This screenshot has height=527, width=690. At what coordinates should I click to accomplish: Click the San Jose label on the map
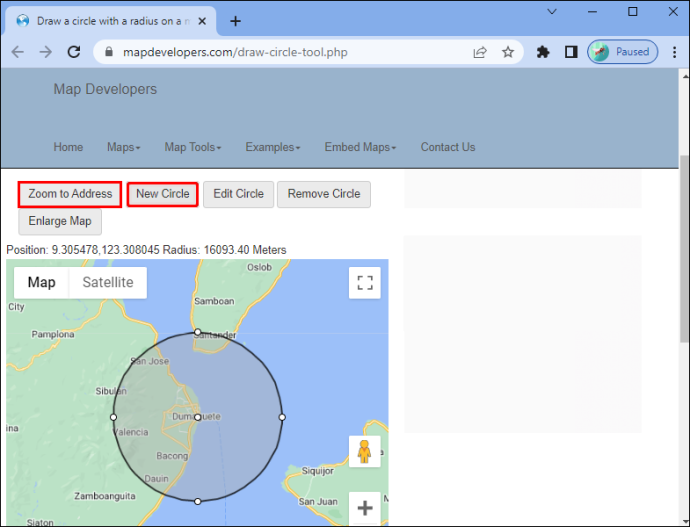(150, 361)
